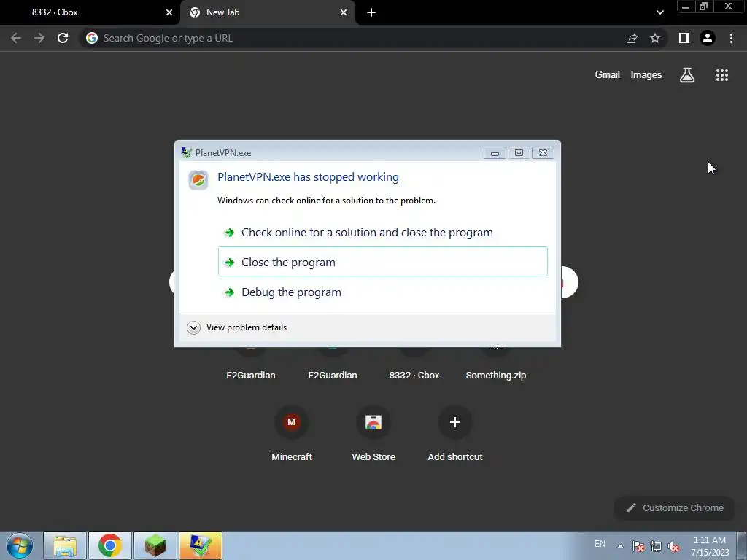Click the error report taskbar icon
This screenshot has height=560, width=747.
click(201, 545)
